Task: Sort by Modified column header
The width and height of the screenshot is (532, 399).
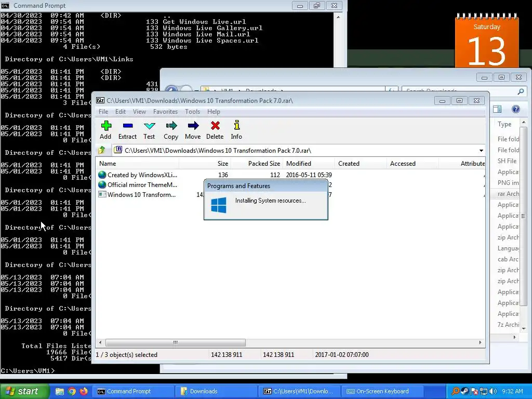Action: 309,164
